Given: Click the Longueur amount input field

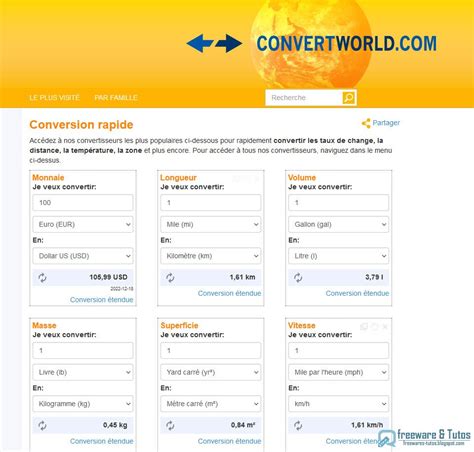Looking at the screenshot, I should click(211, 203).
